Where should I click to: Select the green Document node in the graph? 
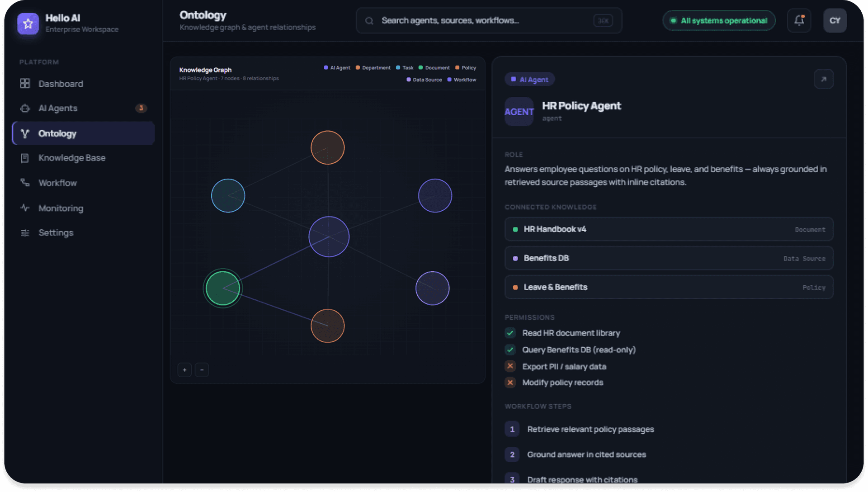click(222, 288)
